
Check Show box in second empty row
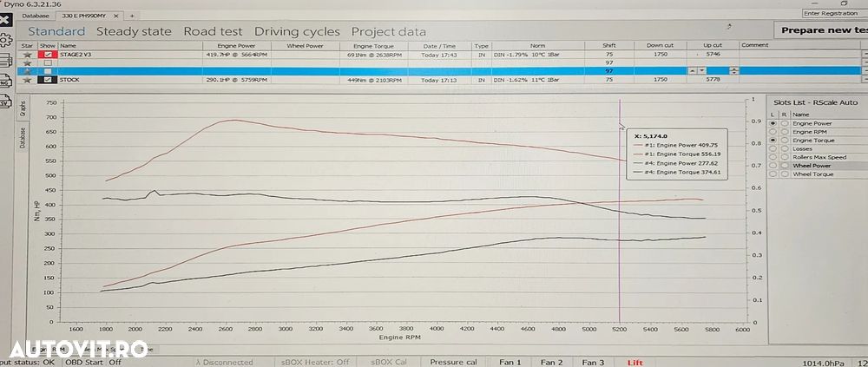(48, 63)
